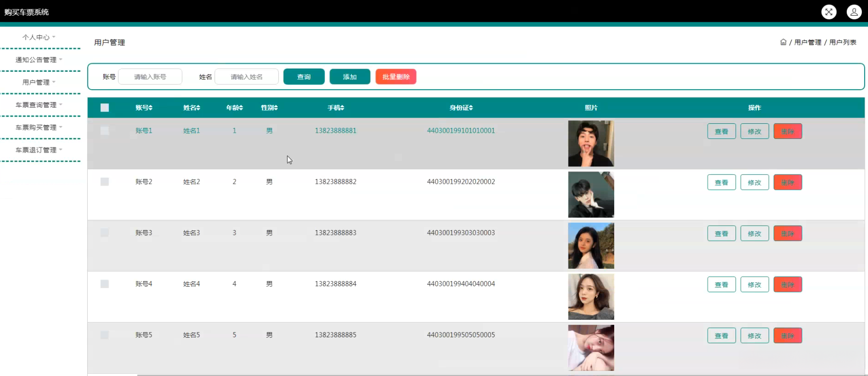
Task: Click the 添加 add button
Action: coord(350,77)
